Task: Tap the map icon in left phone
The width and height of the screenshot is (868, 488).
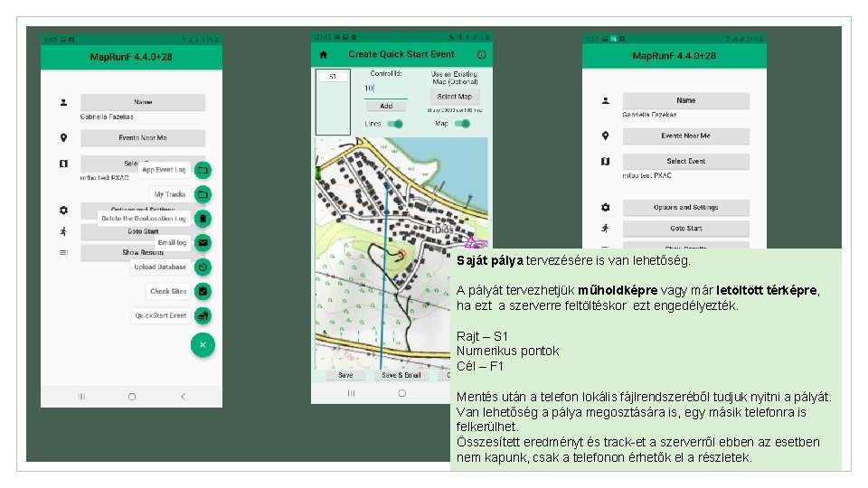Action: tap(63, 164)
